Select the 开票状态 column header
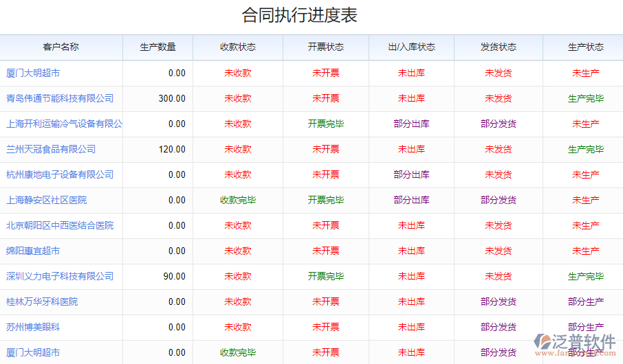This screenshot has width=623, height=364. point(326,47)
